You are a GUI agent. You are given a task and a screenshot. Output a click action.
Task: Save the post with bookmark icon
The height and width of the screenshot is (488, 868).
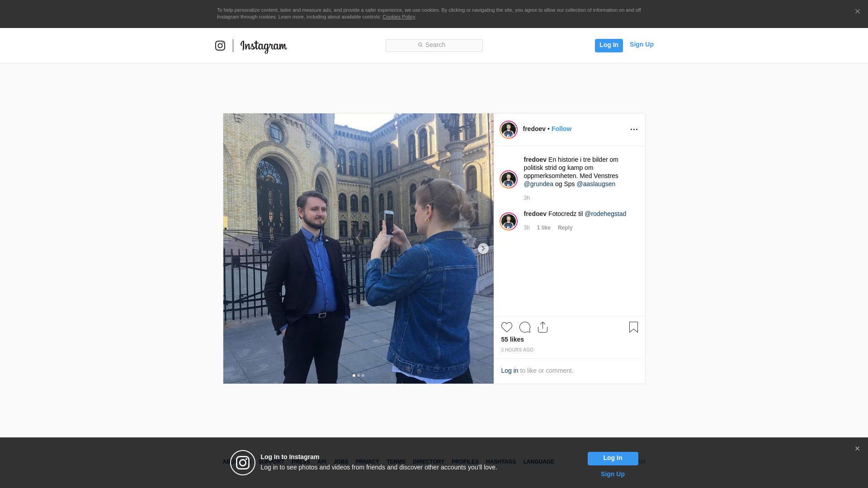pyautogui.click(x=633, y=327)
